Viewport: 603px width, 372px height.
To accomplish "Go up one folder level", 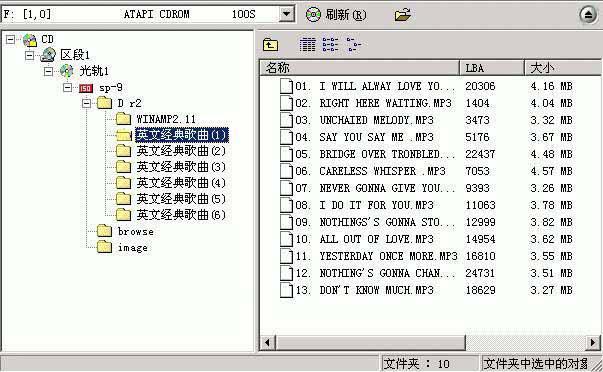I will [x=270, y=45].
